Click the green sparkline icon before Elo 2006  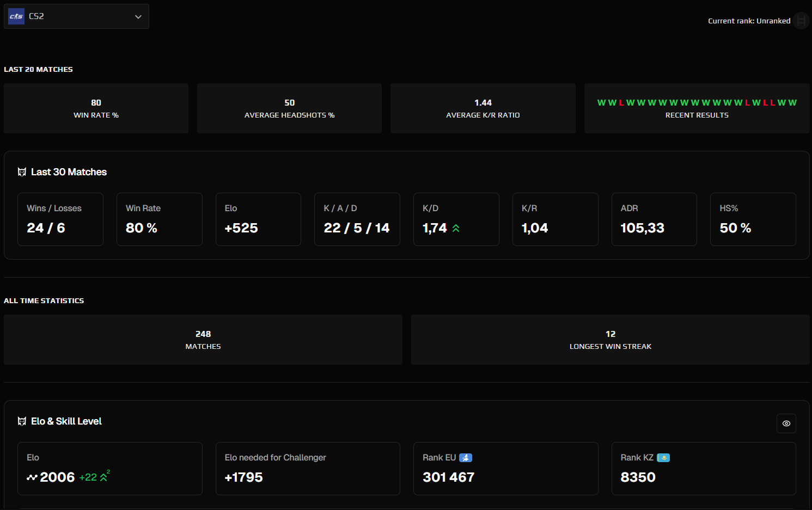click(32, 477)
